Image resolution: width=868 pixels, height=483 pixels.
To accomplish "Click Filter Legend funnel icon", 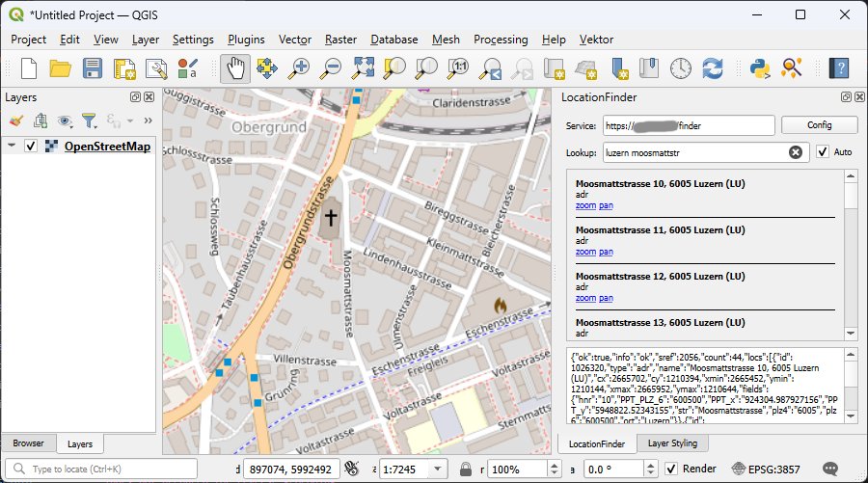I will click(88, 121).
